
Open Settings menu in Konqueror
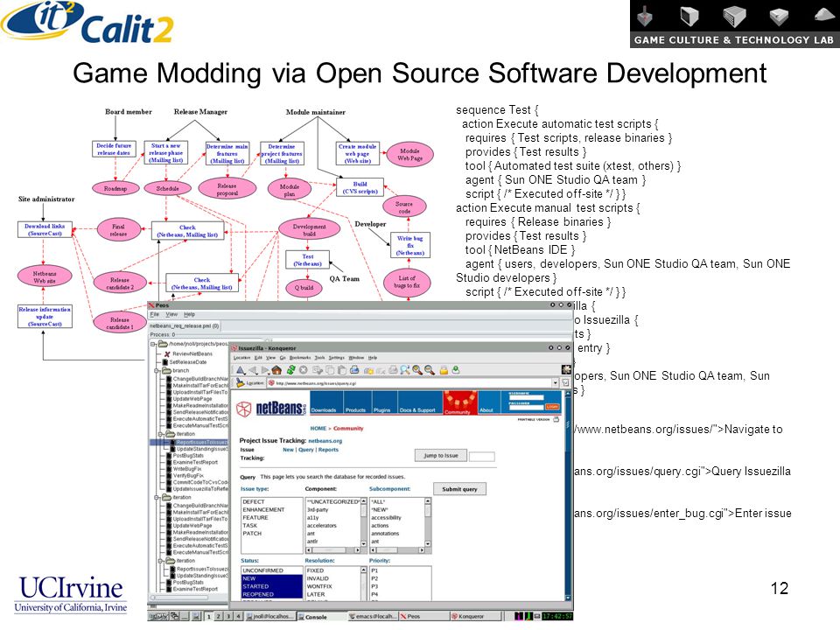point(336,357)
